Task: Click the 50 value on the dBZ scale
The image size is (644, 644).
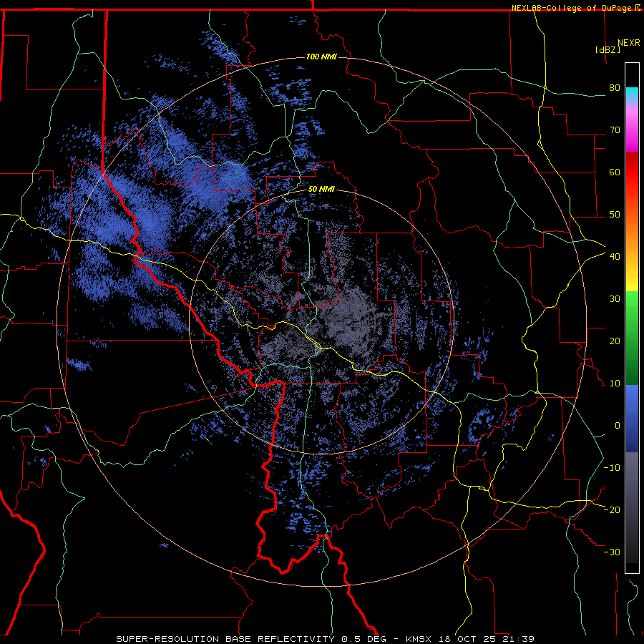Action: 615,214
